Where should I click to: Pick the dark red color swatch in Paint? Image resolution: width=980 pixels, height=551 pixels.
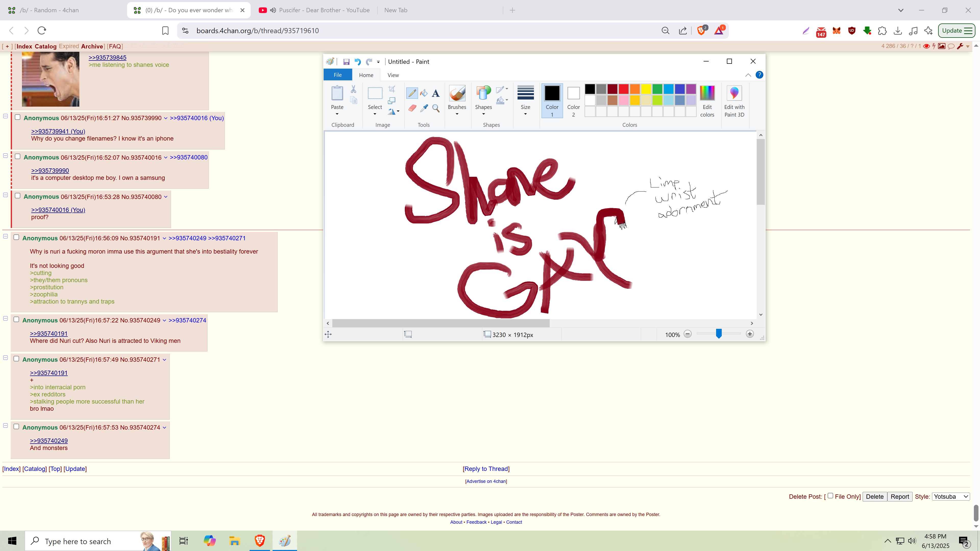tap(612, 89)
